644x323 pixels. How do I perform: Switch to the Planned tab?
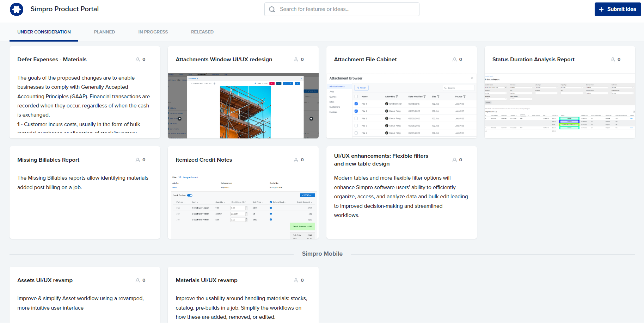[x=104, y=32]
